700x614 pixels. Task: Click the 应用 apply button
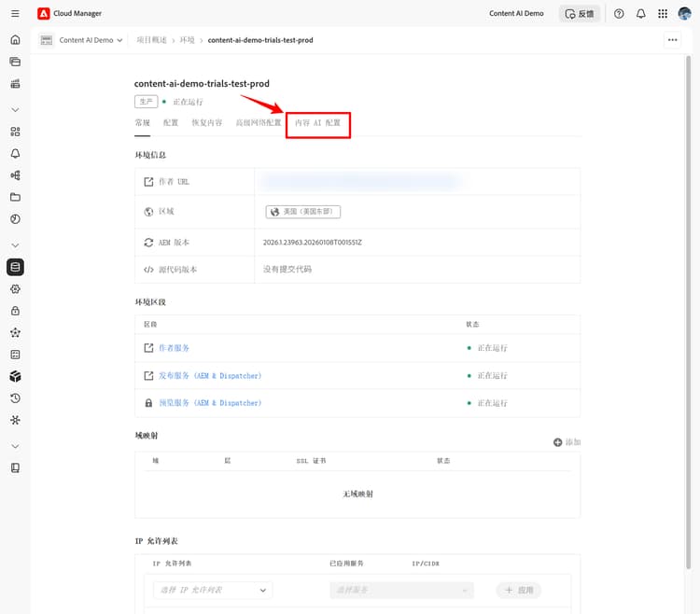click(x=519, y=591)
